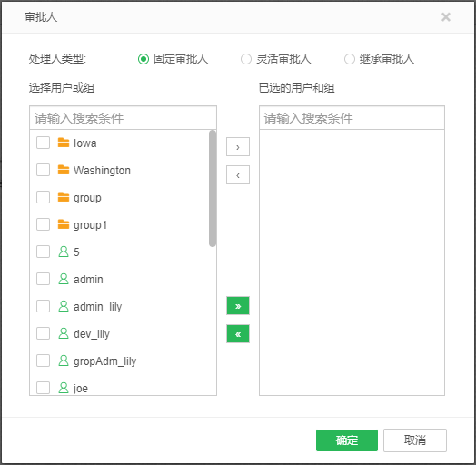
Task: Click the Washington label
Action: (x=102, y=170)
